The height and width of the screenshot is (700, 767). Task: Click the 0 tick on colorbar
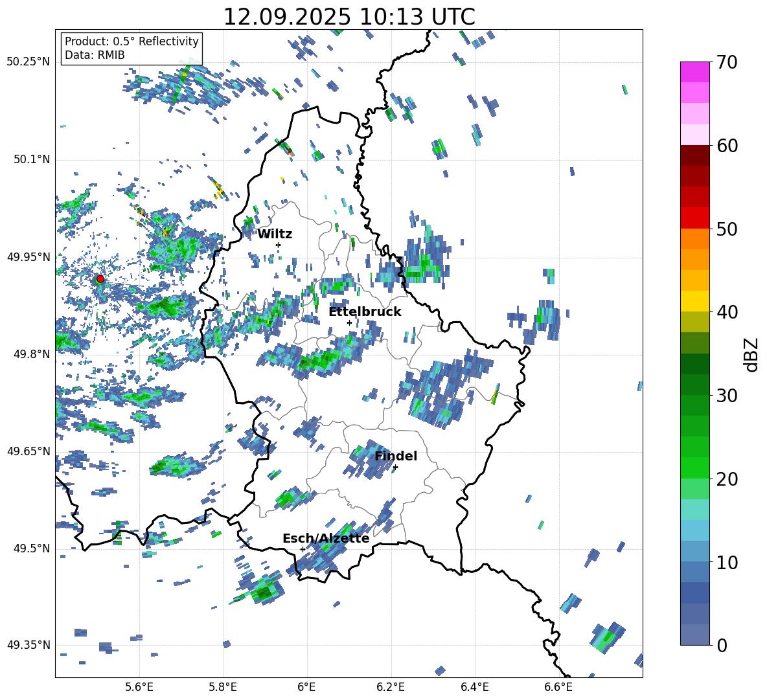[722, 646]
